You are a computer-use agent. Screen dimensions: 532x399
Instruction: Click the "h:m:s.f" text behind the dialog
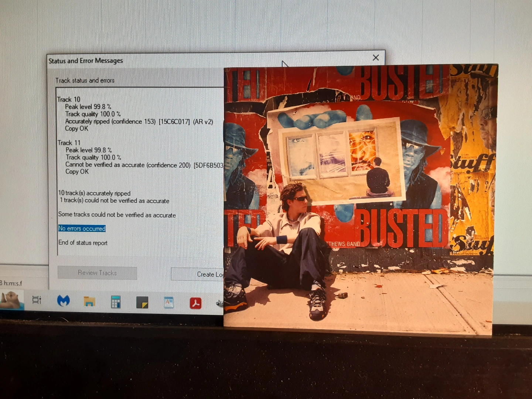pos(13,283)
